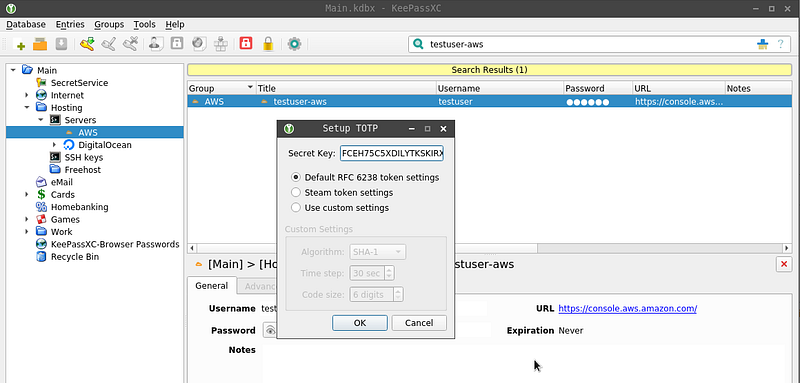Expand the Internet group in tree

[x=27, y=95]
